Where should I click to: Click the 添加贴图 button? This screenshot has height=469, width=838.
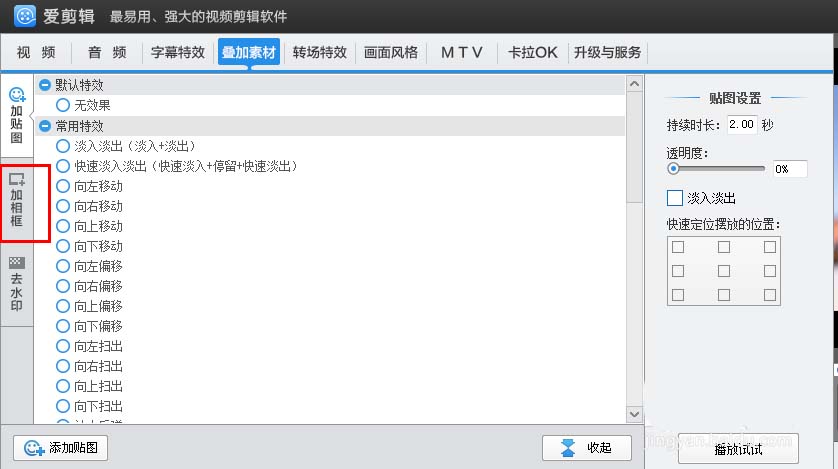pos(61,448)
